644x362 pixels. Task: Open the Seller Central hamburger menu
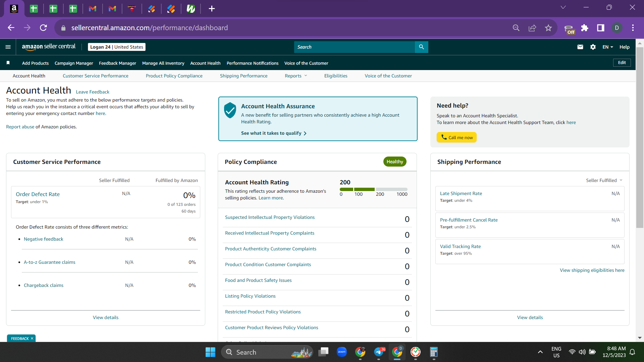pyautogui.click(x=8, y=47)
